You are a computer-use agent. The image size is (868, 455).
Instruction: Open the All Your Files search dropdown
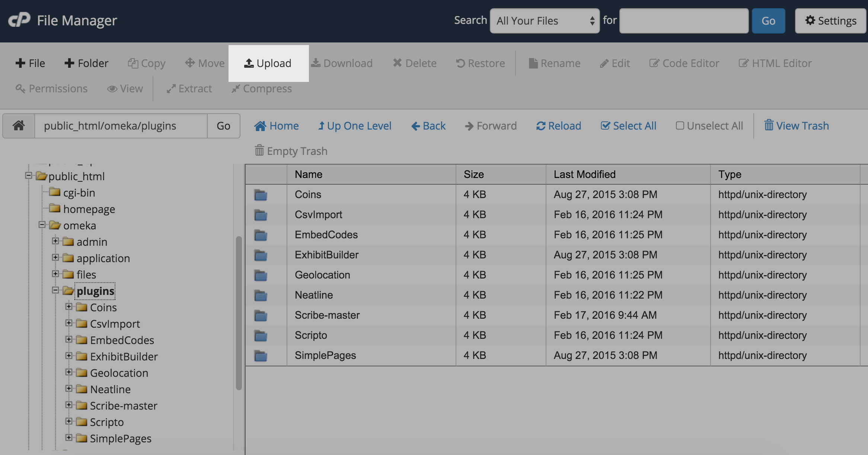click(x=545, y=21)
